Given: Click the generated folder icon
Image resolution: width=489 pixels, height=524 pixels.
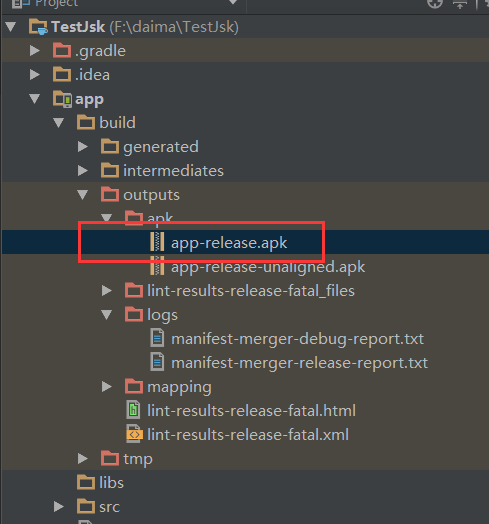Looking at the screenshot, I should [x=110, y=146].
